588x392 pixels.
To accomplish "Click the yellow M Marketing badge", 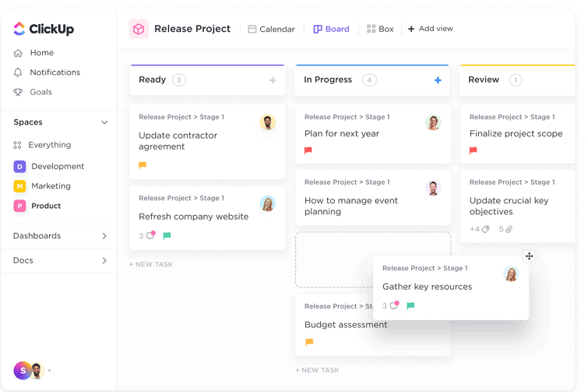I will pos(19,186).
